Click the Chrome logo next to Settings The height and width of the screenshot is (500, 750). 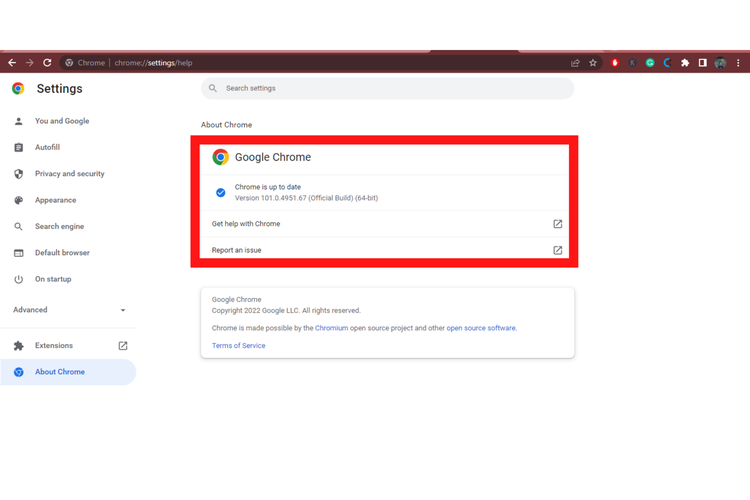(x=18, y=89)
